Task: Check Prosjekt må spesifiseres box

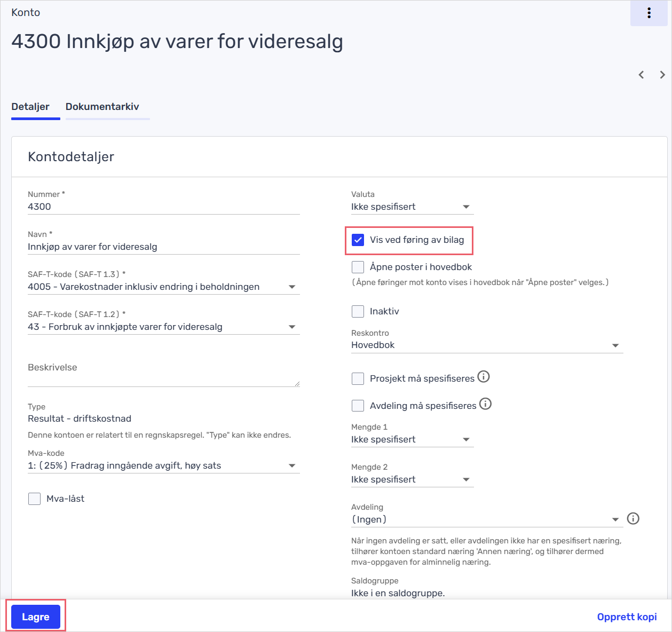Action: pyautogui.click(x=358, y=378)
